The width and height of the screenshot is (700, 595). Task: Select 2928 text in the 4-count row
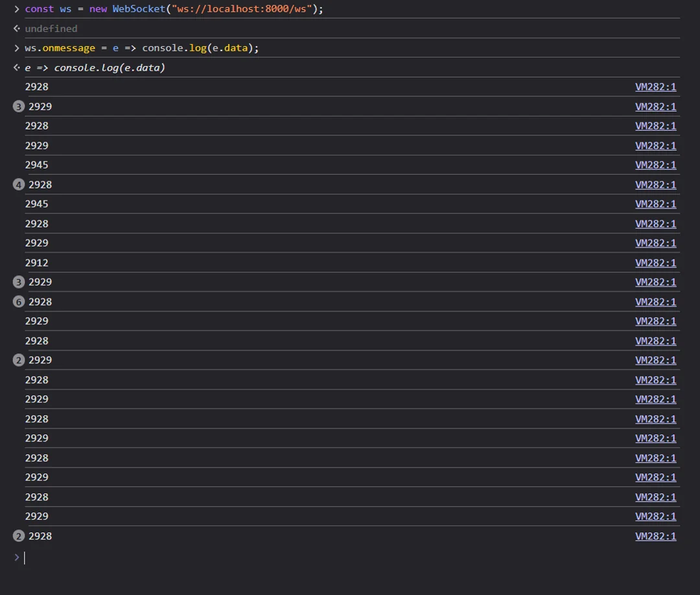(40, 185)
